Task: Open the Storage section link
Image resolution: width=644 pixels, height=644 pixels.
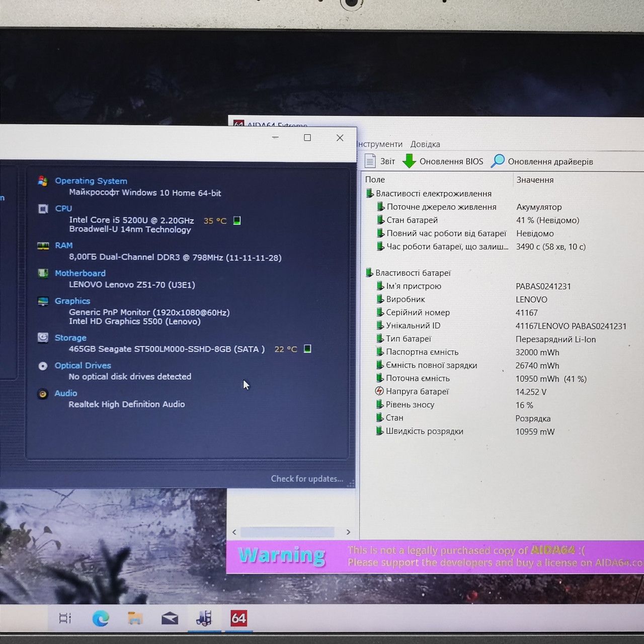Action: click(70, 338)
